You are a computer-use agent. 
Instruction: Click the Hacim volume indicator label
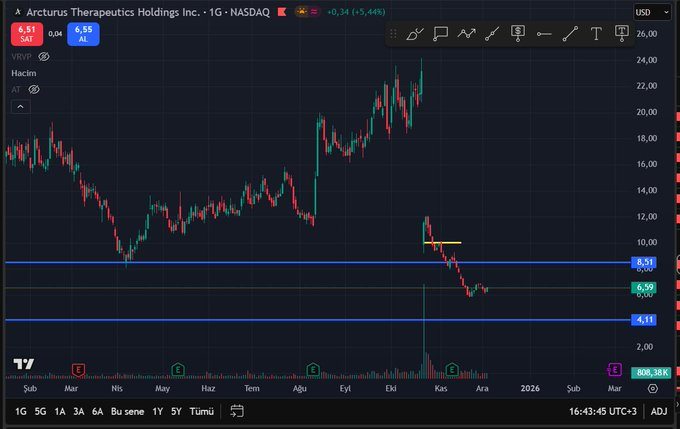coord(24,73)
